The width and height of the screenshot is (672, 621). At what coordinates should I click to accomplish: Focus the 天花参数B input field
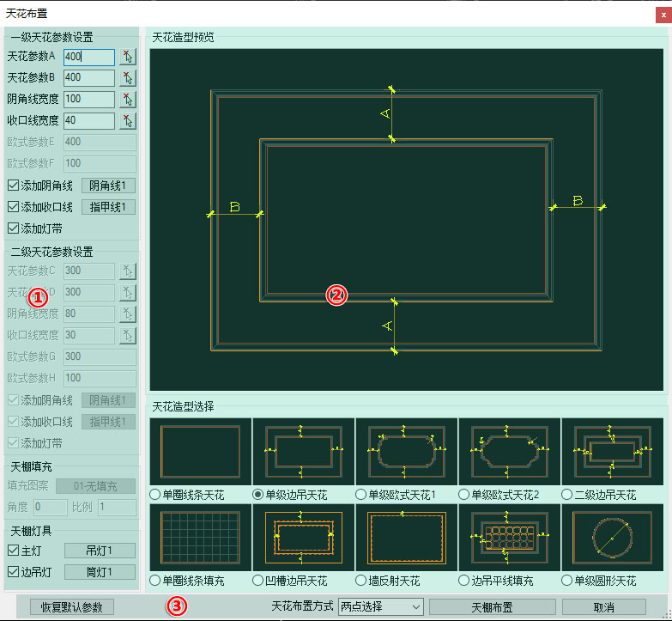click(89, 78)
